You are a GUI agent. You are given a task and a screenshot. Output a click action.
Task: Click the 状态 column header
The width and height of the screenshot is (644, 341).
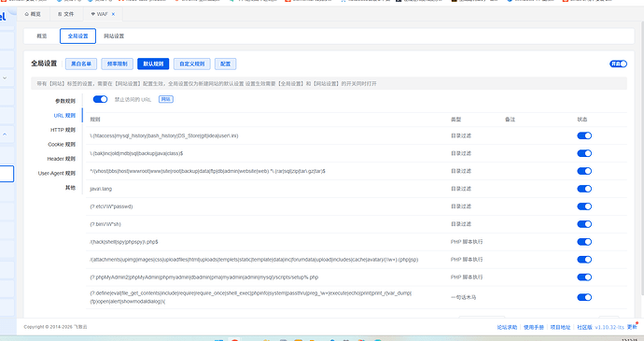pos(582,120)
